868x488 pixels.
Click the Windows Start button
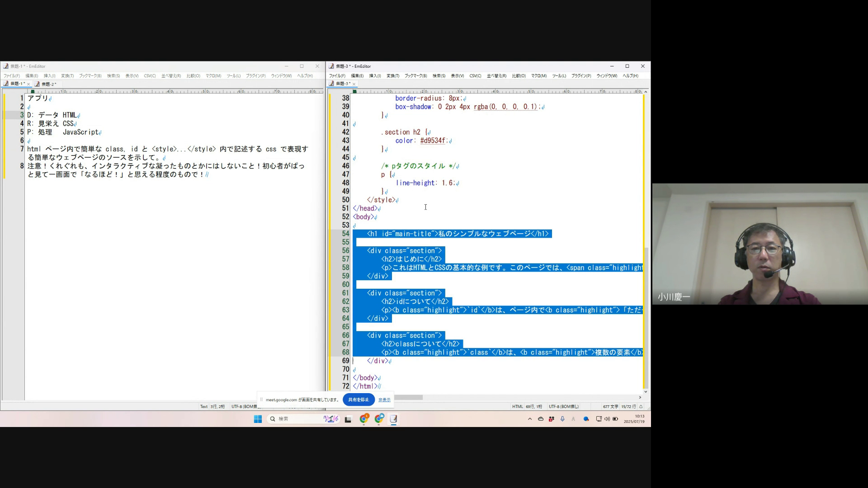pos(258,419)
